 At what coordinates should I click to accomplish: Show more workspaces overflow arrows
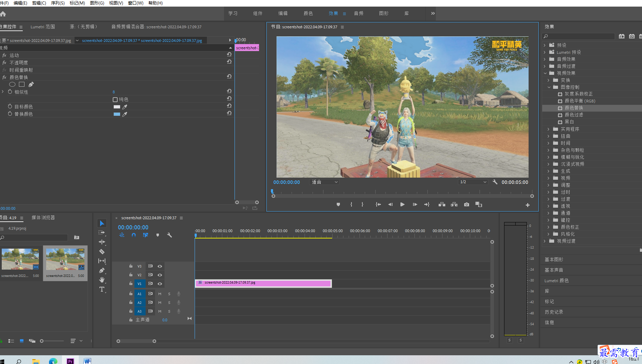coord(433,13)
